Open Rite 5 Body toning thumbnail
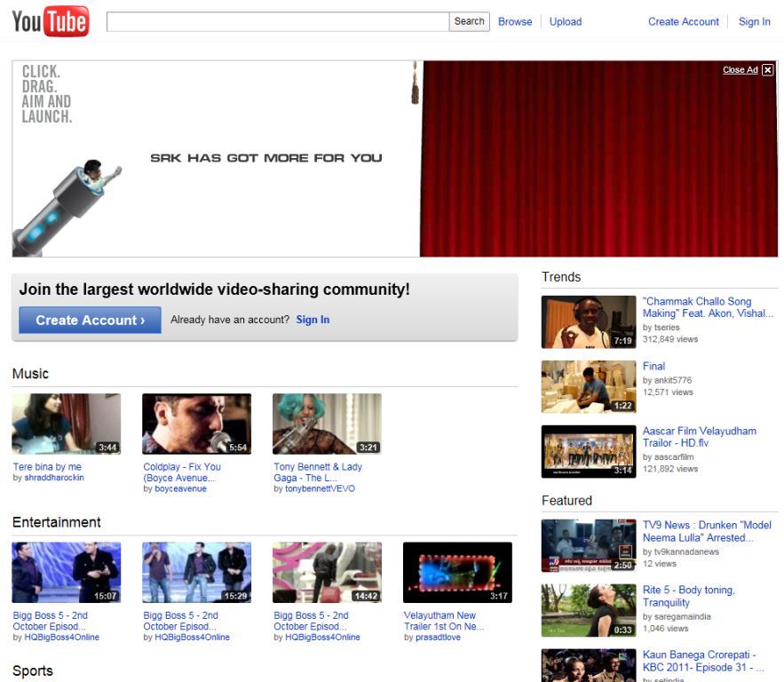This screenshot has height=682, width=784. coord(589,610)
